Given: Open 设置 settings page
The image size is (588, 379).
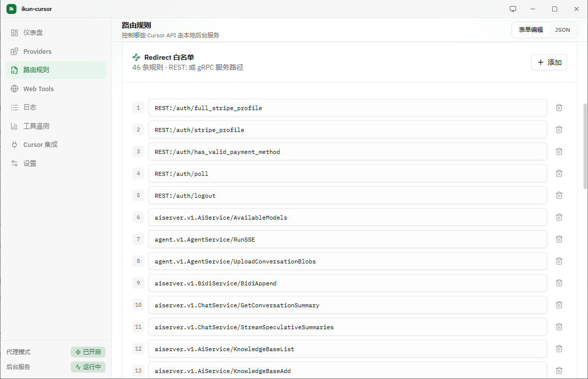Looking at the screenshot, I should 56,164.
